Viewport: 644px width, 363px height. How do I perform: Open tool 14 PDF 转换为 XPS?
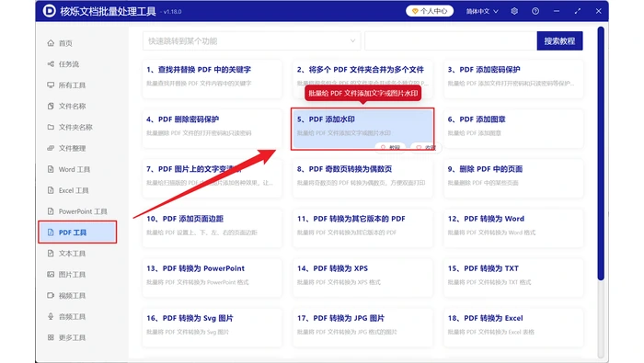[x=362, y=278]
